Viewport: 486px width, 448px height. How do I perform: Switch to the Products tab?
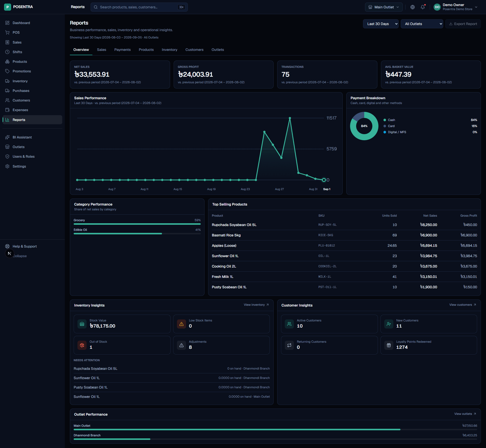click(146, 50)
